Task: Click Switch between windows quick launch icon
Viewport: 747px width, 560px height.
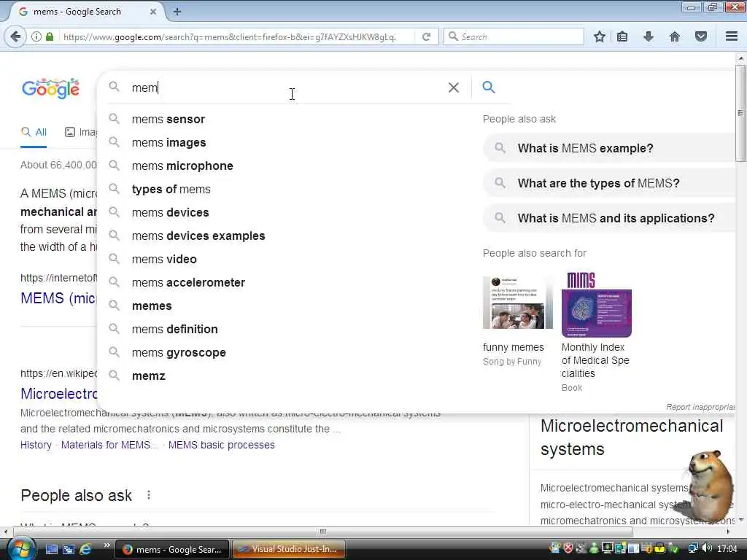Action: pos(69,549)
